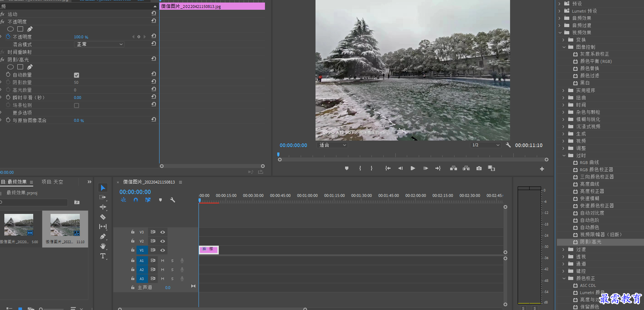Step back one frame in Program monitor
This screenshot has width=644, height=310.
point(400,168)
